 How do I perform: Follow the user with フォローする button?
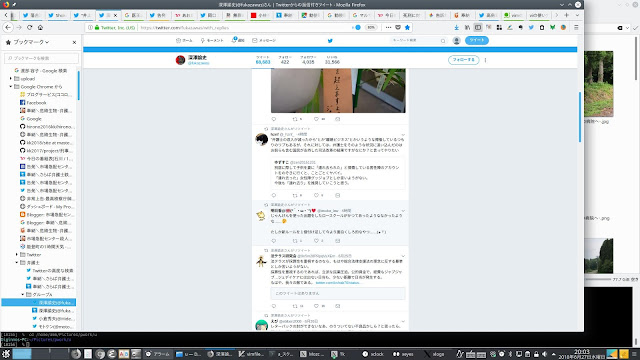click(x=463, y=60)
